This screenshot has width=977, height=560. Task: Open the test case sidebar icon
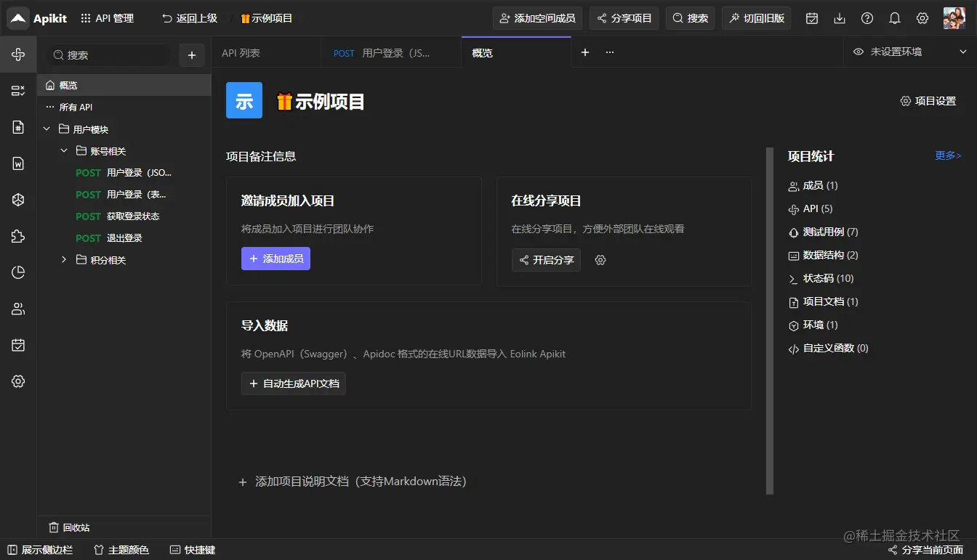coord(18,91)
